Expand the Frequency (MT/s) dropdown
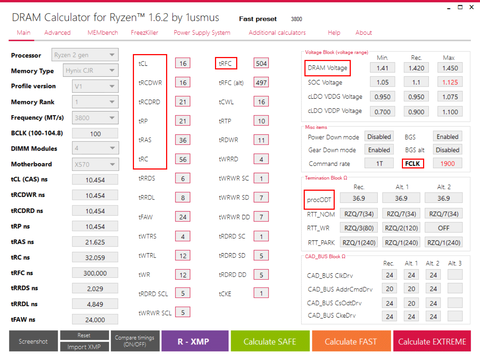 (x=95, y=117)
